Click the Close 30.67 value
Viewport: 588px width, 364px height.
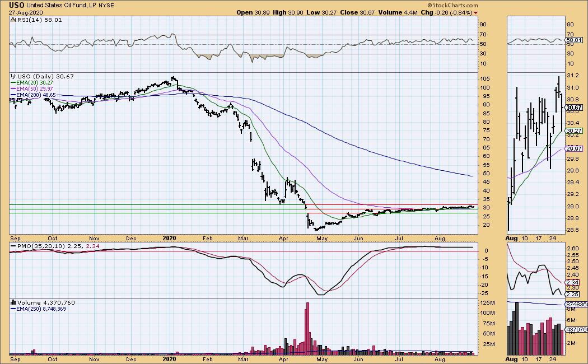[357, 12]
